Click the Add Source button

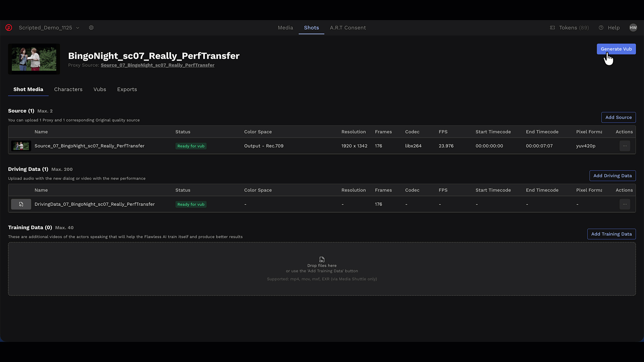pos(618,117)
